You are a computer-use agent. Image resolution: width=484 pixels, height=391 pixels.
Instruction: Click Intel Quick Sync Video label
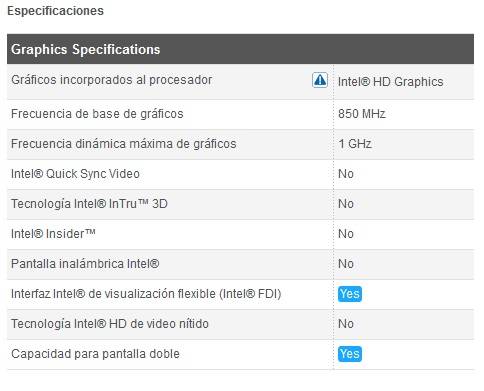tap(75, 174)
